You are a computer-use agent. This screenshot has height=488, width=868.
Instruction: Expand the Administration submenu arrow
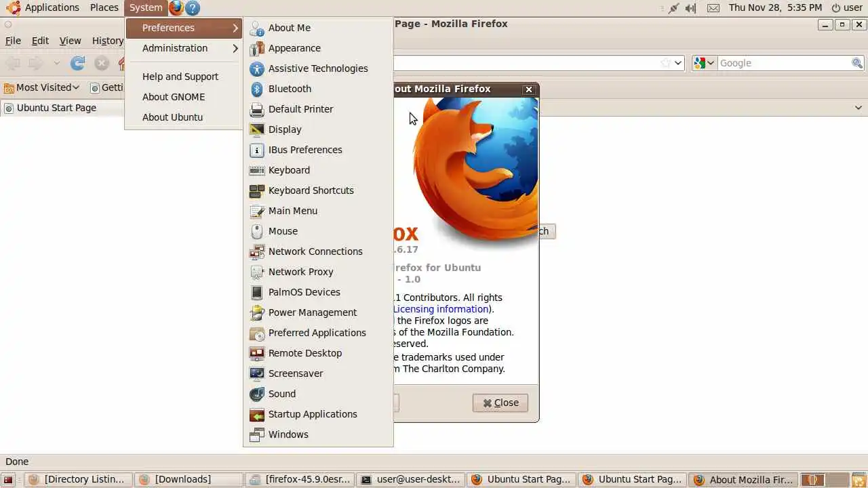[235, 48]
